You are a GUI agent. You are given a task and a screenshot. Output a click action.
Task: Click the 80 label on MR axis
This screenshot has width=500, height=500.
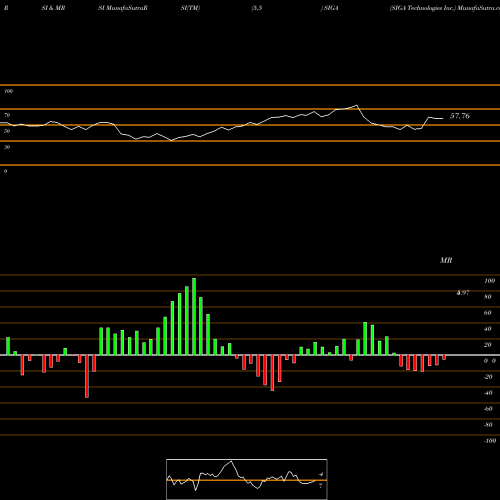(488, 297)
